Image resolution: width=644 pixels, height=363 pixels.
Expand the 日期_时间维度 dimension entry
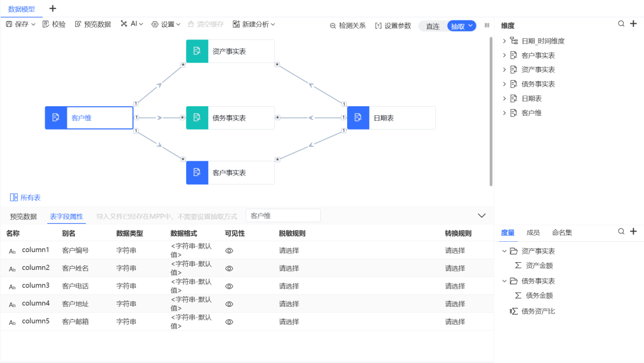(x=504, y=41)
